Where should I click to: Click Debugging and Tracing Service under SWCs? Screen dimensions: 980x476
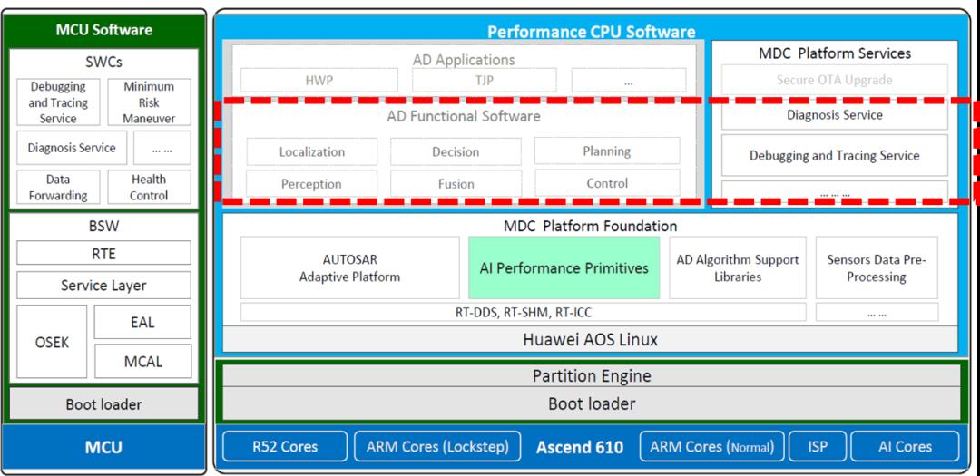pos(57,102)
